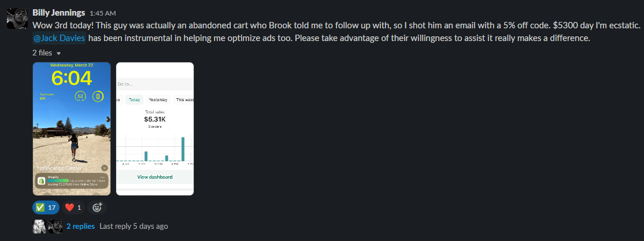Click the circular 52 widget on lock screen
The image size is (644, 241).
pyautogui.click(x=80, y=97)
